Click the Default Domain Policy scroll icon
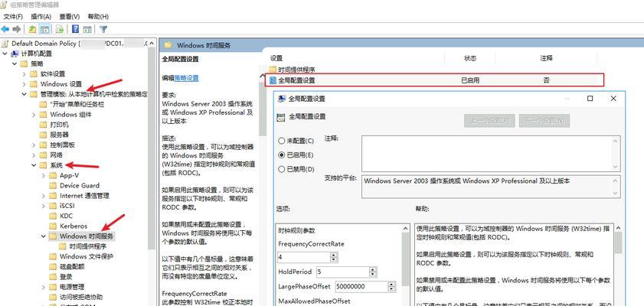 click(x=5, y=44)
